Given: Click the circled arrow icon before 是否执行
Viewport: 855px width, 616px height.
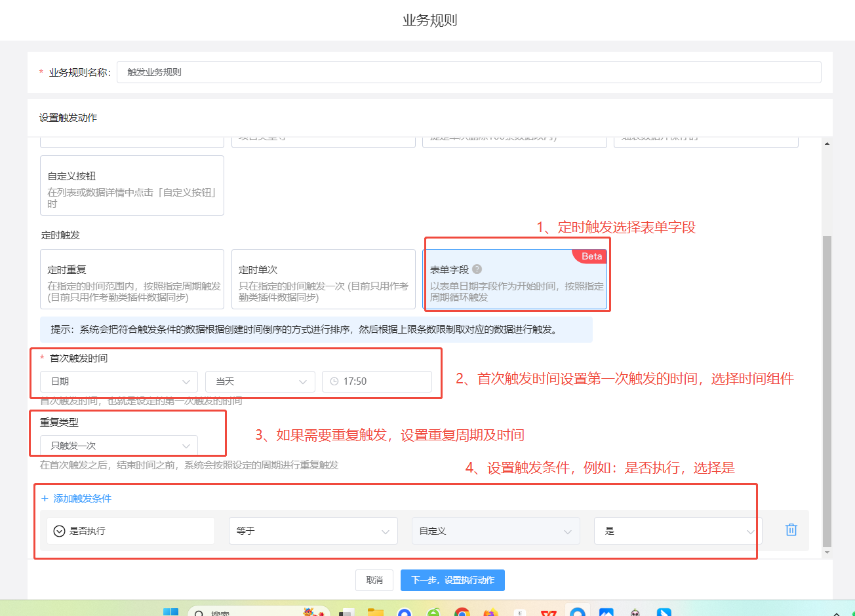Looking at the screenshot, I should (x=59, y=531).
